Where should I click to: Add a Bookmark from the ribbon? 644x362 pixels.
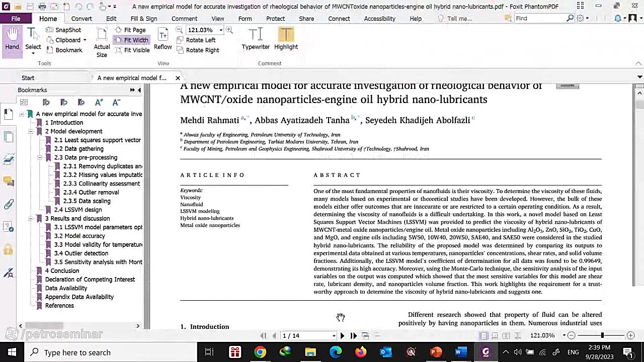64,50
